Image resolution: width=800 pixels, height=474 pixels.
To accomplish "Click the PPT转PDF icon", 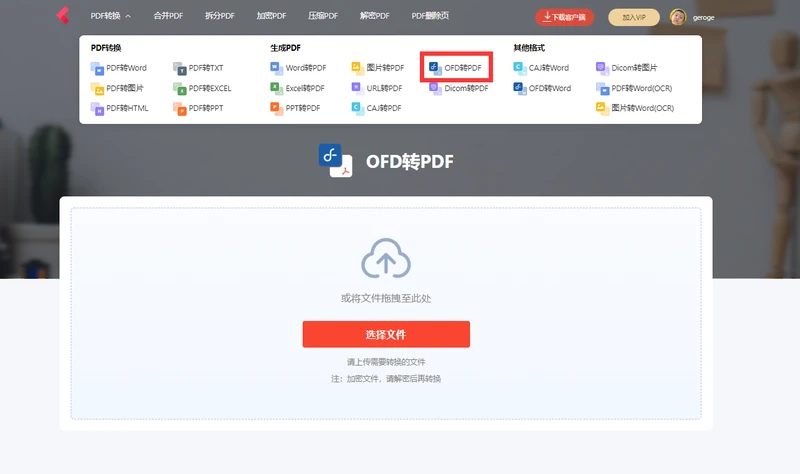I will (x=276, y=108).
